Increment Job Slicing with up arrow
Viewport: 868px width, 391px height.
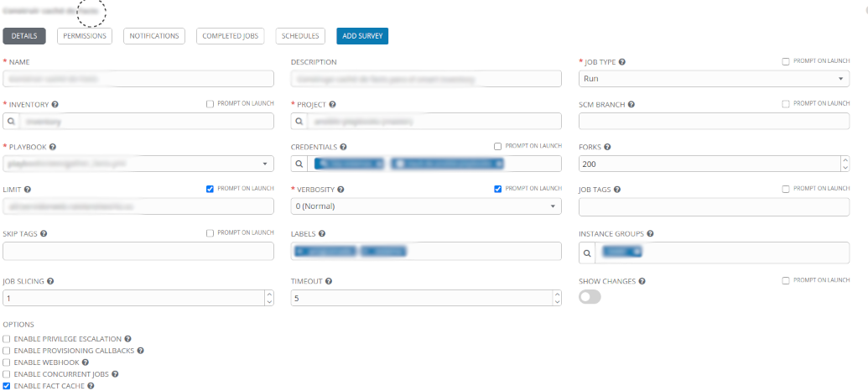pyautogui.click(x=269, y=294)
